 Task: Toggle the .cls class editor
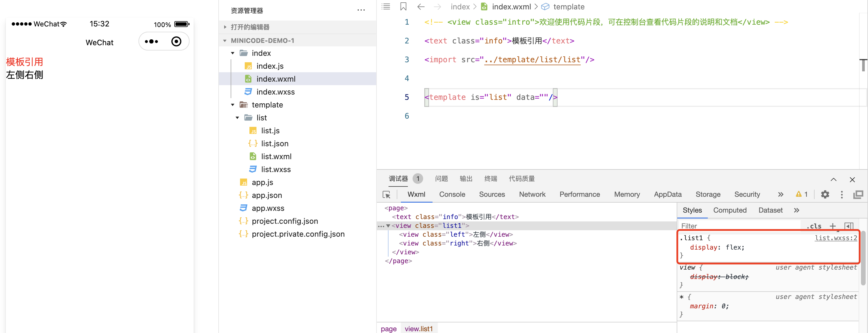pyautogui.click(x=814, y=226)
